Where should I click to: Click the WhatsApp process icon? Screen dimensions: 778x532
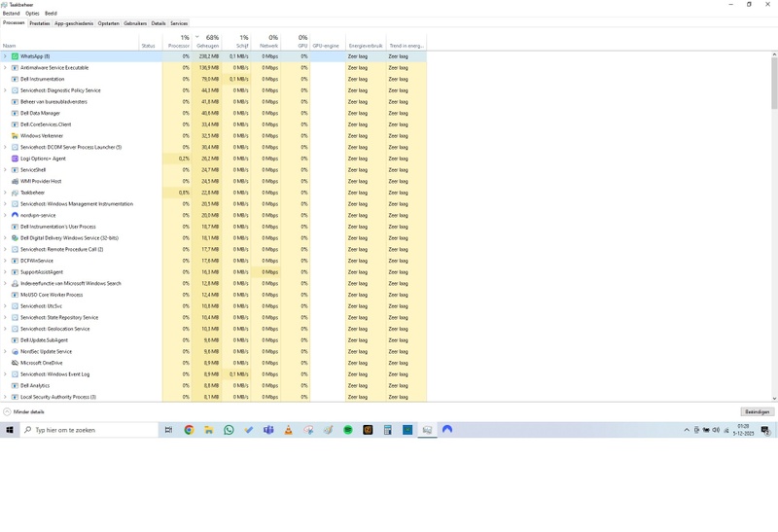[15, 56]
